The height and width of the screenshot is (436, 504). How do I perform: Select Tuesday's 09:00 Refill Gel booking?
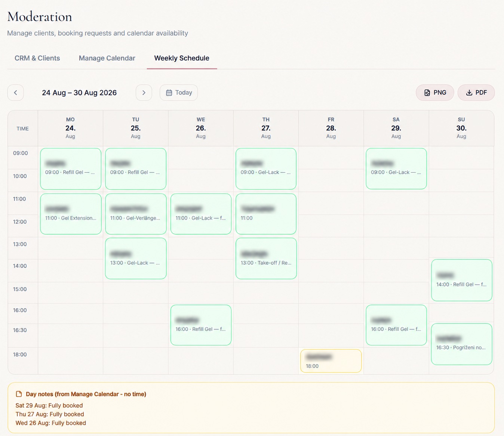[136, 169]
